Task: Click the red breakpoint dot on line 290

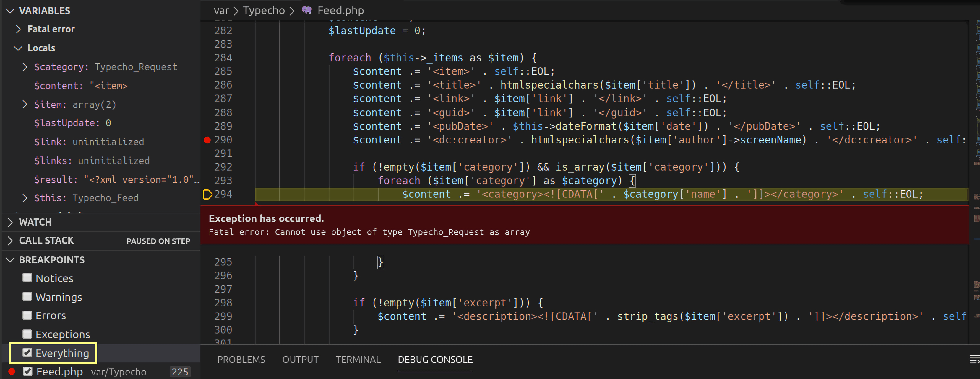Action: click(207, 140)
